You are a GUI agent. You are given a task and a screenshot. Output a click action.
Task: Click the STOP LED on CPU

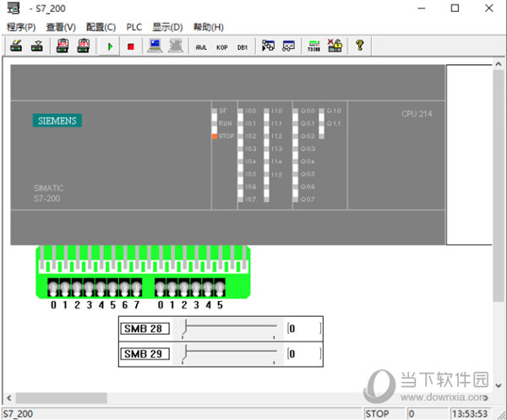215,136
